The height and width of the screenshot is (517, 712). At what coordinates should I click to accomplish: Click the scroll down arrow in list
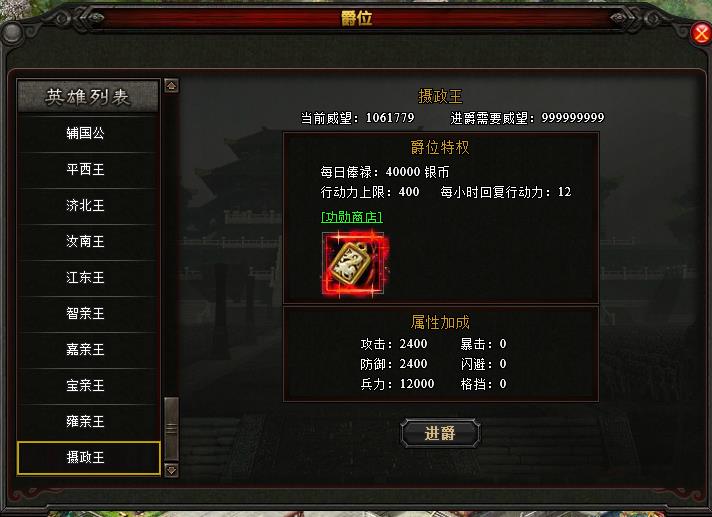click(171, 470)
